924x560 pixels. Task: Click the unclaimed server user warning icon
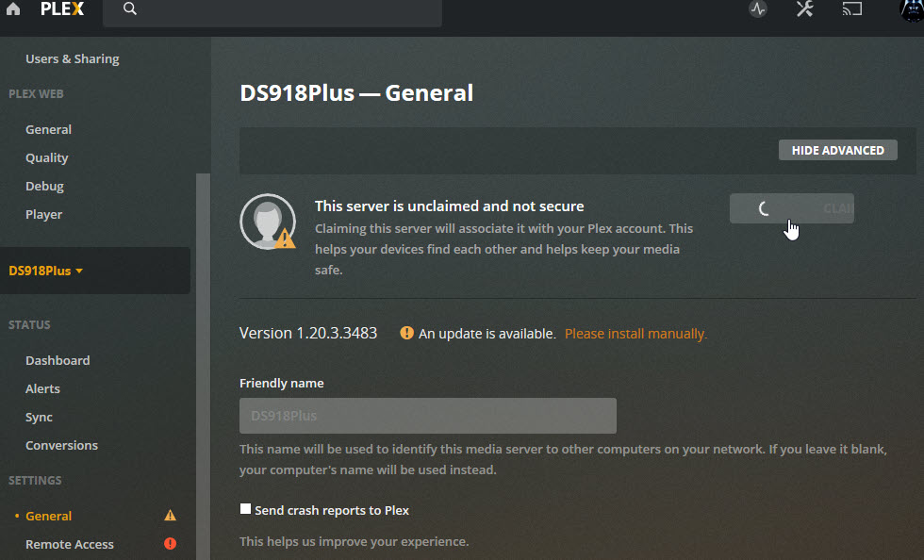click(x=268, y=222)
